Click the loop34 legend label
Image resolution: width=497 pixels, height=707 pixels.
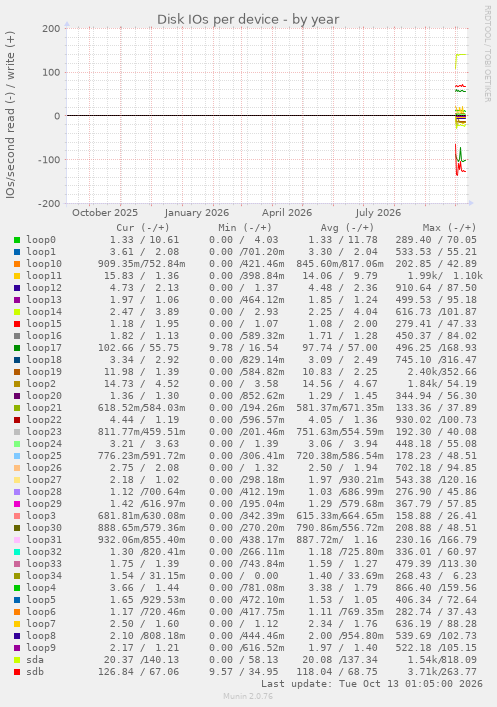(44, 575)
